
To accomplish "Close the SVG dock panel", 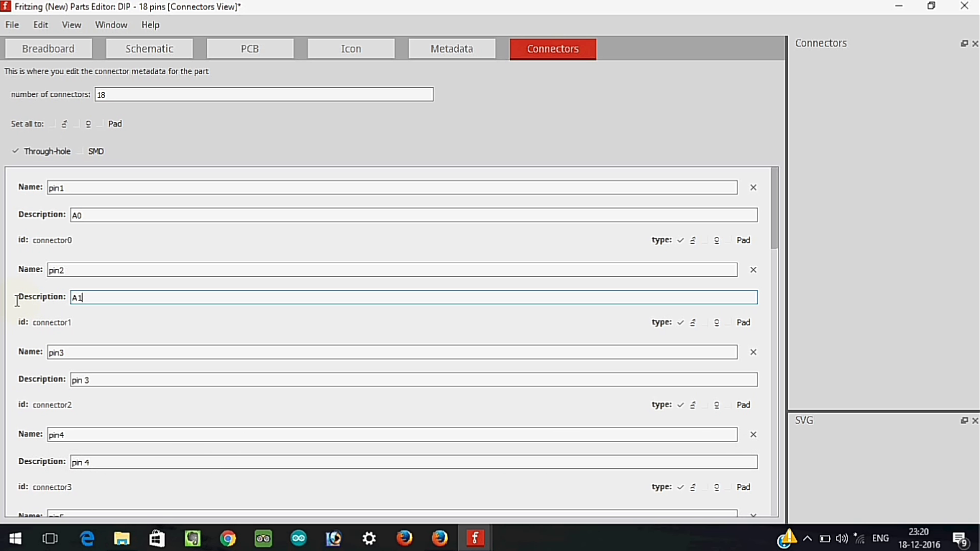I will (x=975, y=421).
